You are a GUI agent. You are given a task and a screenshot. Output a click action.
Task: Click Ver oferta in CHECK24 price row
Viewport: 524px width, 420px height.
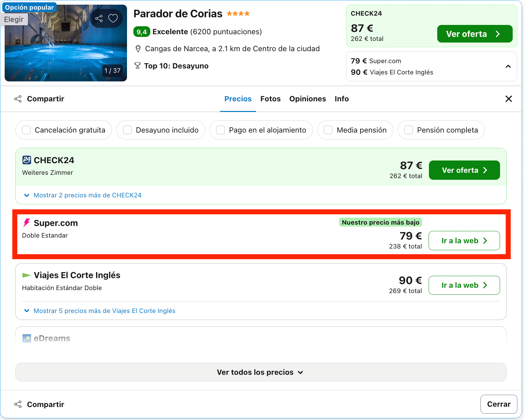(x=464, y=170)
